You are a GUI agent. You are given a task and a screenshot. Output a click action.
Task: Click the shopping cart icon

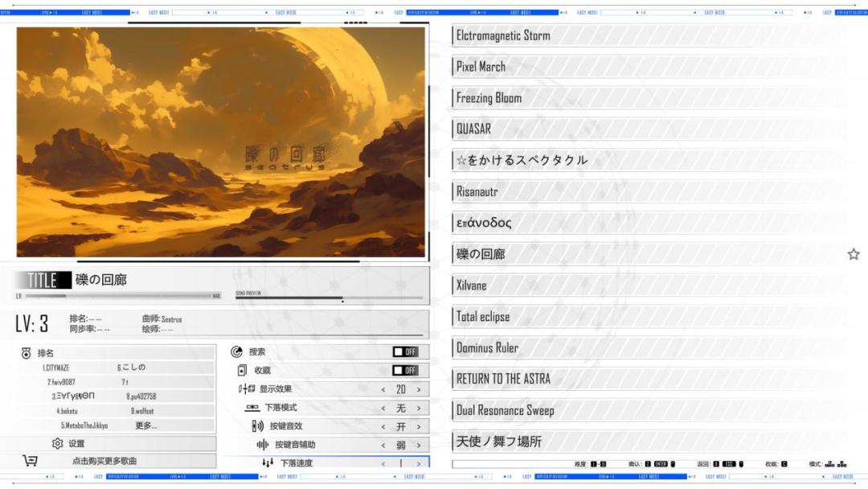[x=30, y=460]
